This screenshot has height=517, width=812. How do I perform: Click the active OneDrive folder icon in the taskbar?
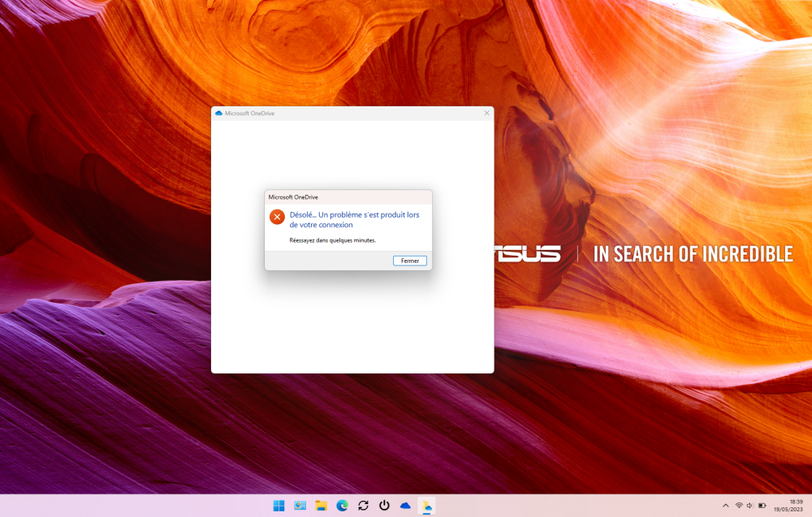427,506
